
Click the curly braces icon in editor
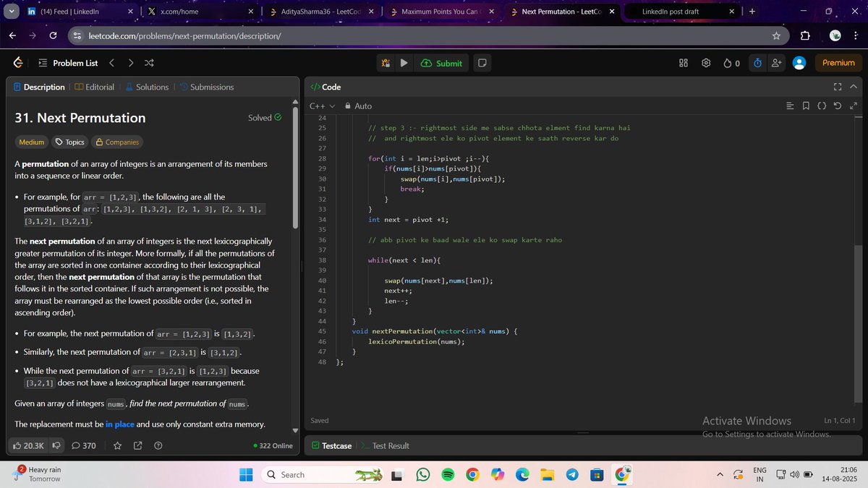pyautogui.click(x=822, y=106)
